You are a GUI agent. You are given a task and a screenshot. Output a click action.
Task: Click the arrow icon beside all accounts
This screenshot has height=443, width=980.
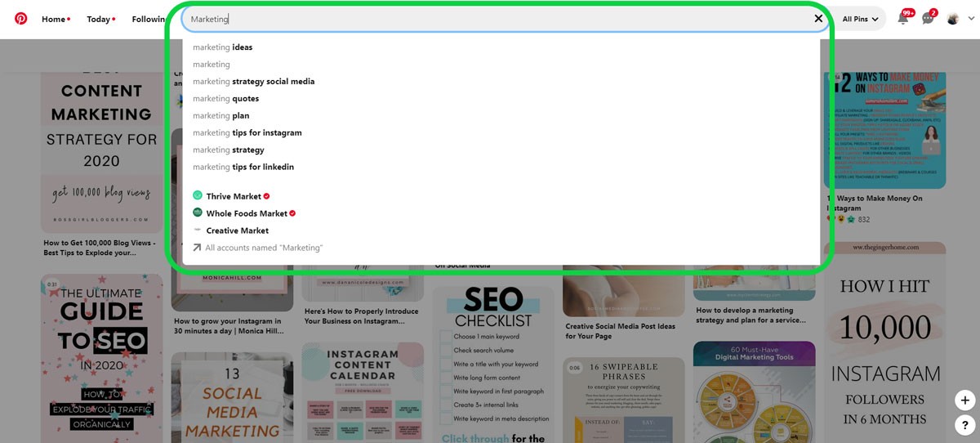[x=197, y=248]
